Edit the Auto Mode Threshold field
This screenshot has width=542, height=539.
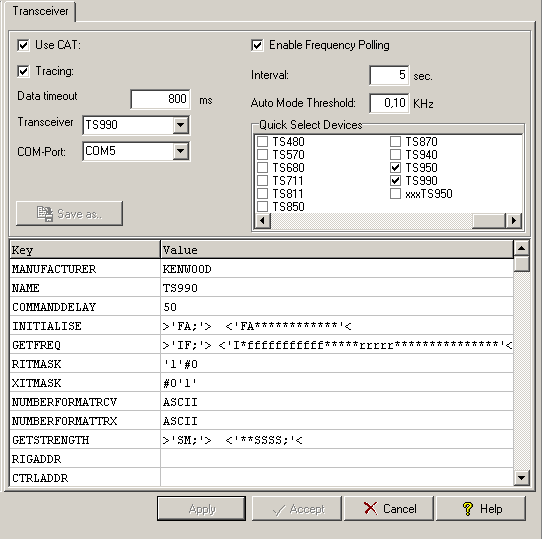click(389, 103)
